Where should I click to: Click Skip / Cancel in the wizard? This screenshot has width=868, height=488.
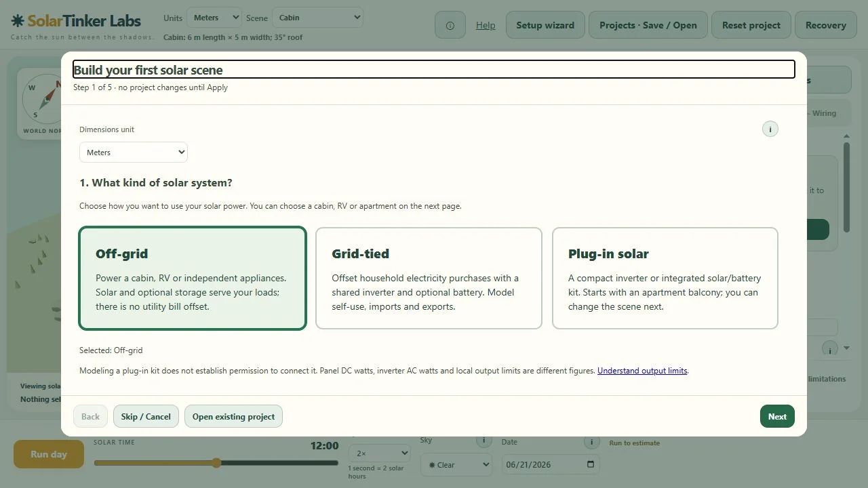pos(146,416)
